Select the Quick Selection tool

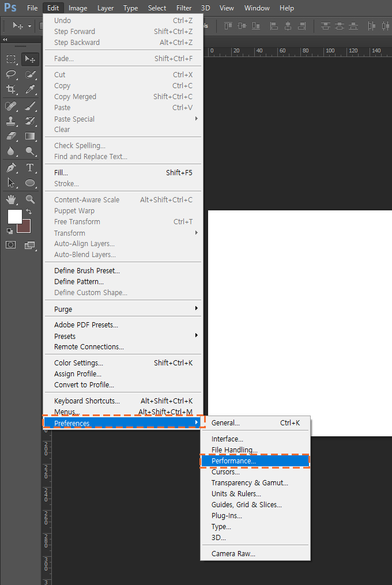click(30, 74)
